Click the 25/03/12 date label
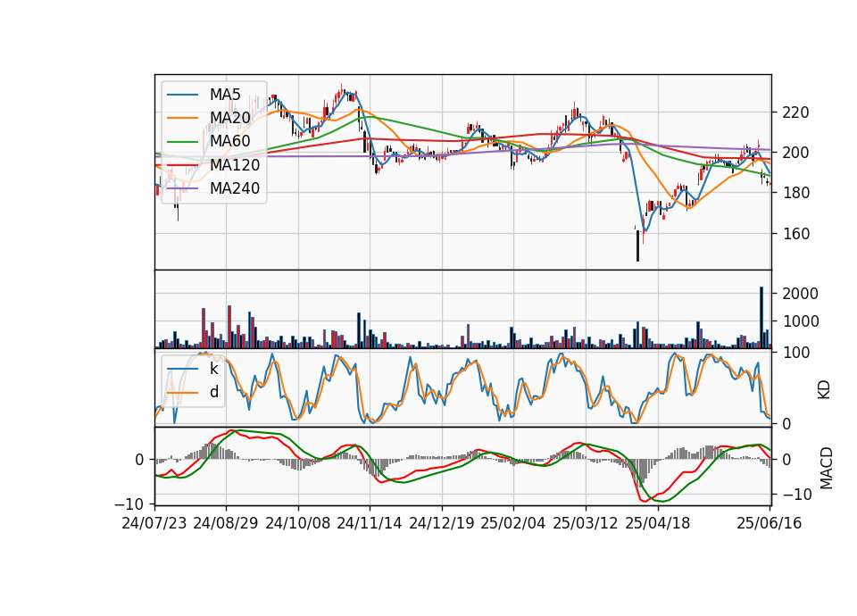857x616 pixels. (x=586, y=523)
